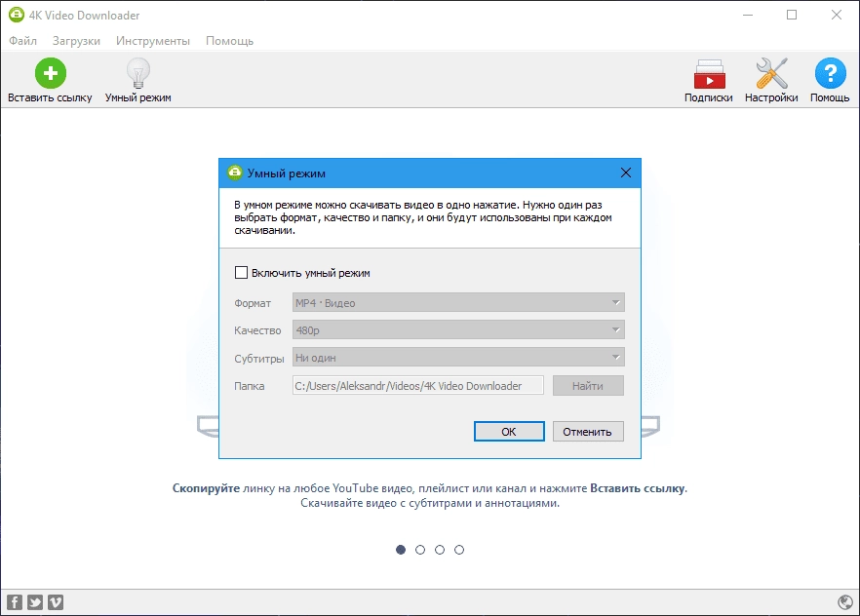Viewport: 860px width, 616px height.
Task: Open the Загрузки menu
Action: tap(76, 41)
